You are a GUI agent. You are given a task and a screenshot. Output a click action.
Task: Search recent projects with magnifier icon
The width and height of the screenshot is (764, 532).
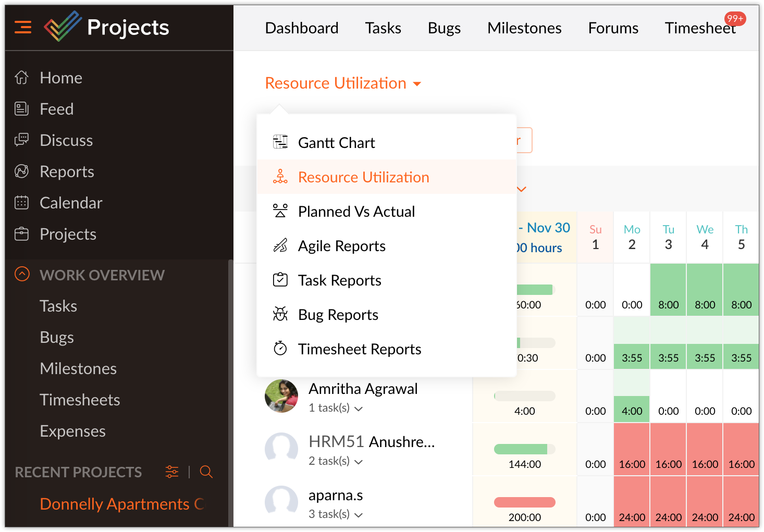(x=206, y=472)
